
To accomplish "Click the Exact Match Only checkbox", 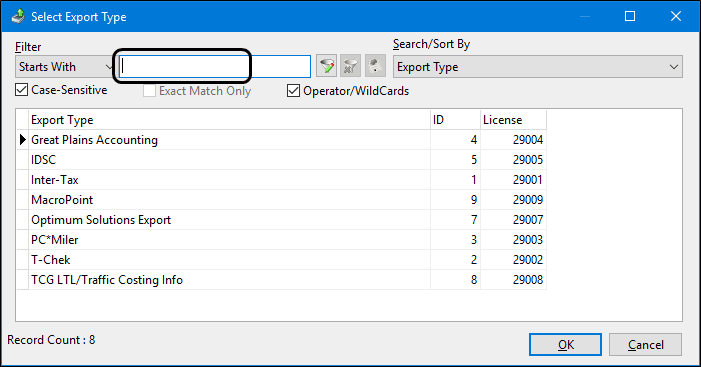I will tap(149, 91).
